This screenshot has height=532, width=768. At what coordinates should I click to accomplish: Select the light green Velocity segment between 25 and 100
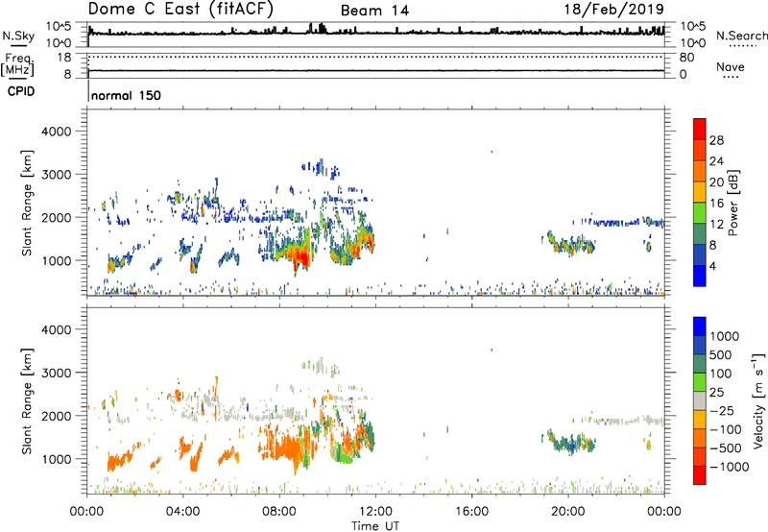[x=700, y=381]
